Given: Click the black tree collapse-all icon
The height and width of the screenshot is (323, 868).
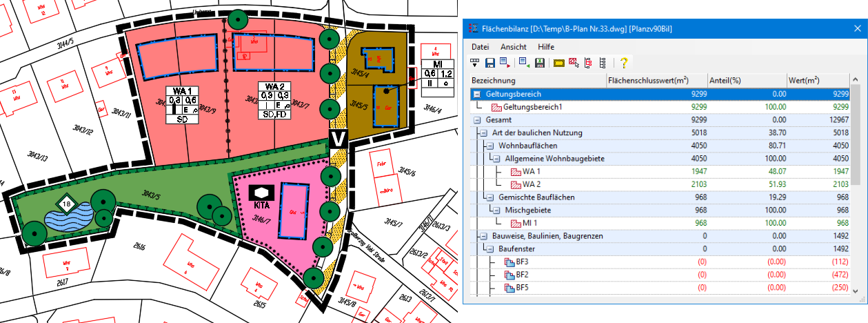Looking at the screenshot, I should pos(602,63).
